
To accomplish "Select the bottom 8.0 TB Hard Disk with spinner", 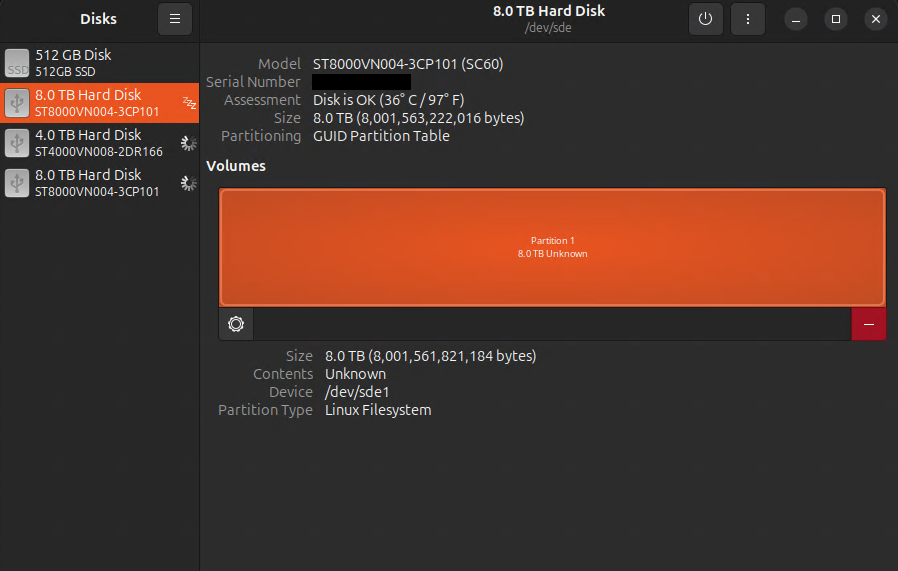I will point(100,183).
